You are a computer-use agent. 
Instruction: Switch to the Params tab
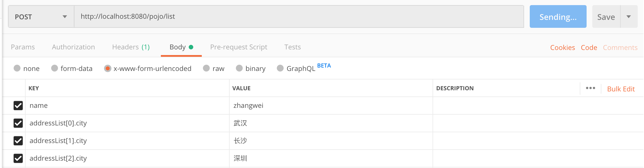pyautogui.click(x=23, y=47)
